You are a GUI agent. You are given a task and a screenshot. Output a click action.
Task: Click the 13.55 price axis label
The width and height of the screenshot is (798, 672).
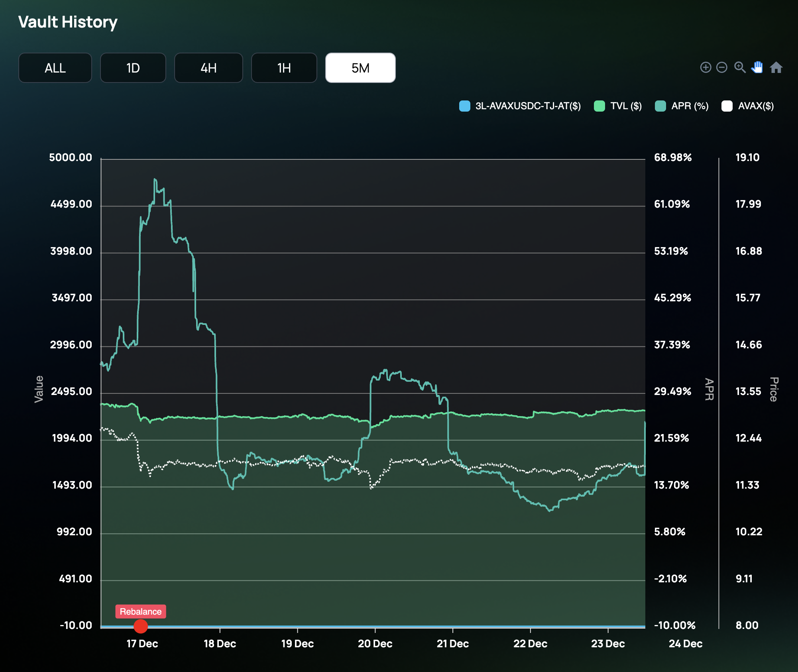click(748, 391)
